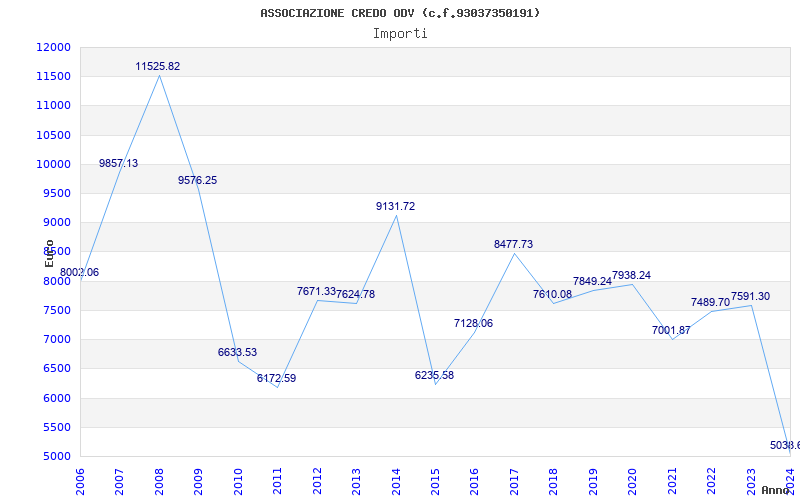
Task: Click the 8477.73 data label
Action: pyautogui.click(x=513, y=244)
